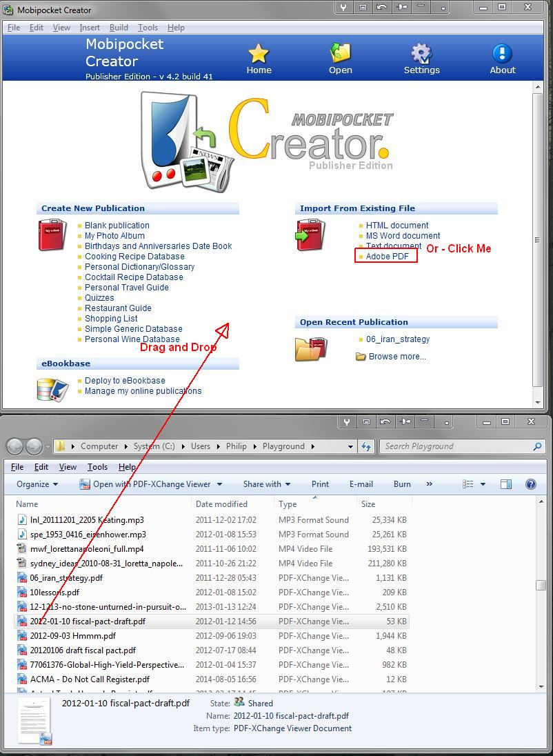Open the Edit menu in the Explorer window
The image size is (553, 756).
click(x=41, y=467)
